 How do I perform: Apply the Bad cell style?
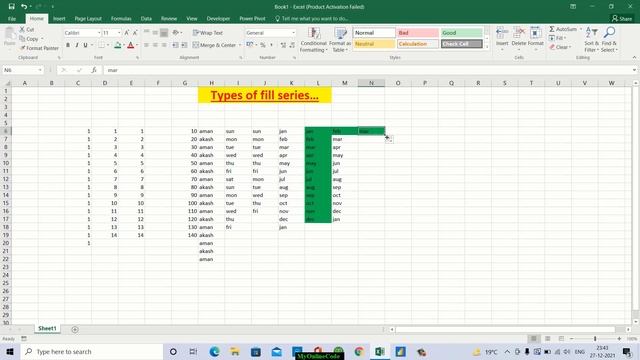[418, 33]
